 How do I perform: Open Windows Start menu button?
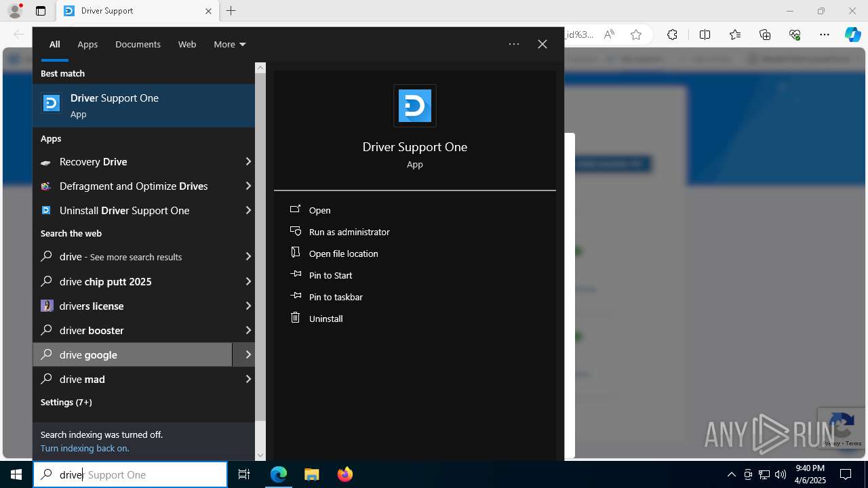point(16,474)
